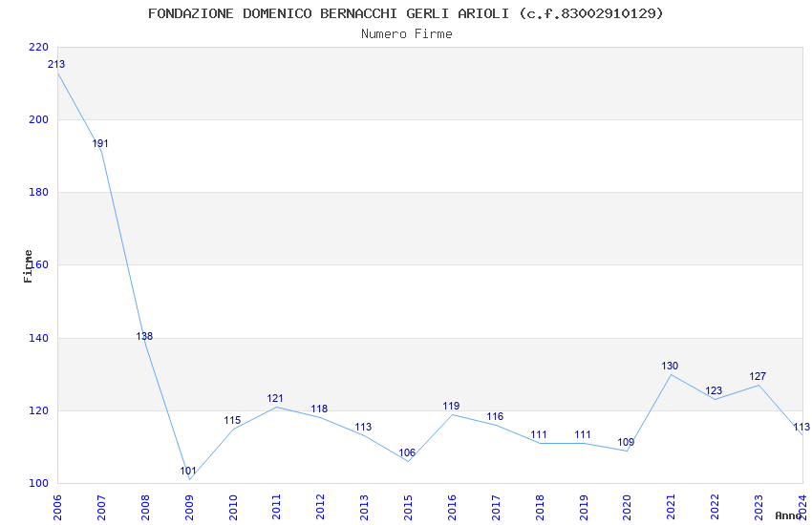Click the x-axis year 2007
Image resolution: width=812 pixels, height=525 pixels.
(101, 508)
